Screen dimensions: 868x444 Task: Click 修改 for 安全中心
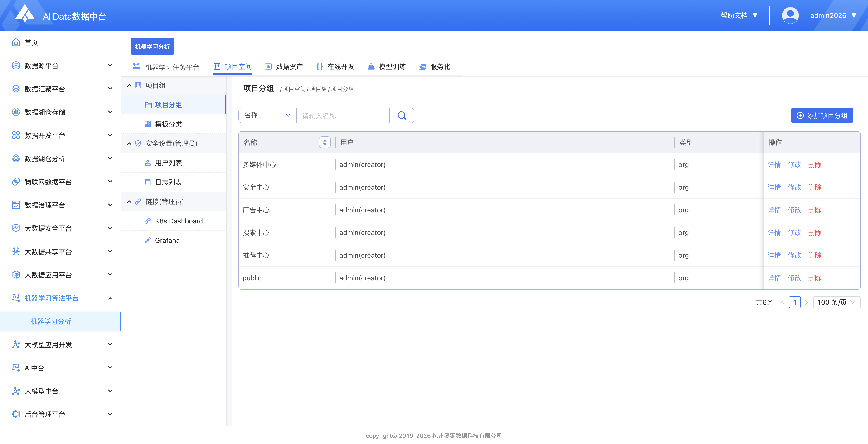click(x=794, y=187)
